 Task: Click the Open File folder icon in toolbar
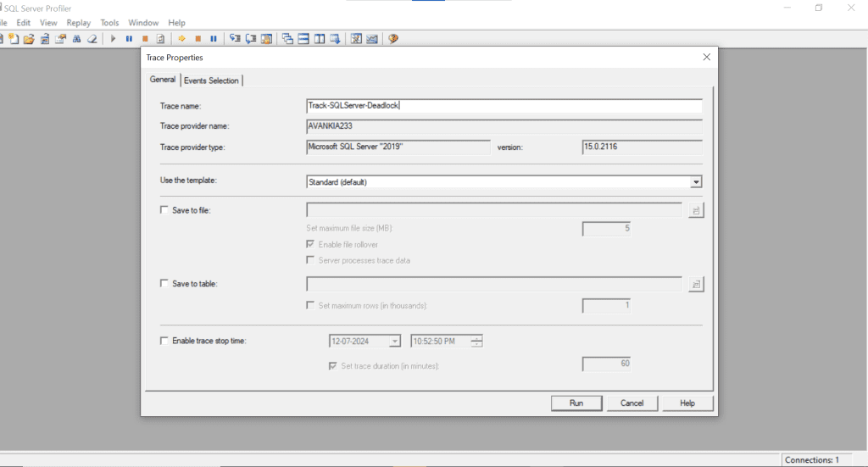[x=29, y=39]
